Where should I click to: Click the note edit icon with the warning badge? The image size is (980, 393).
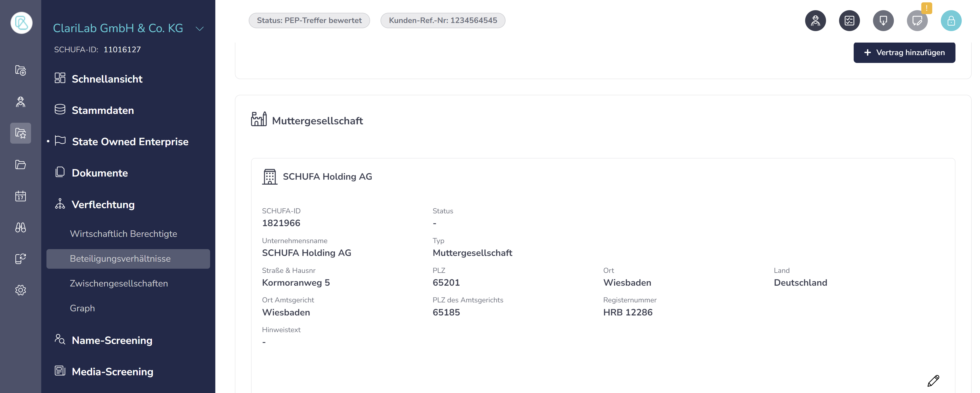(917, 21)
